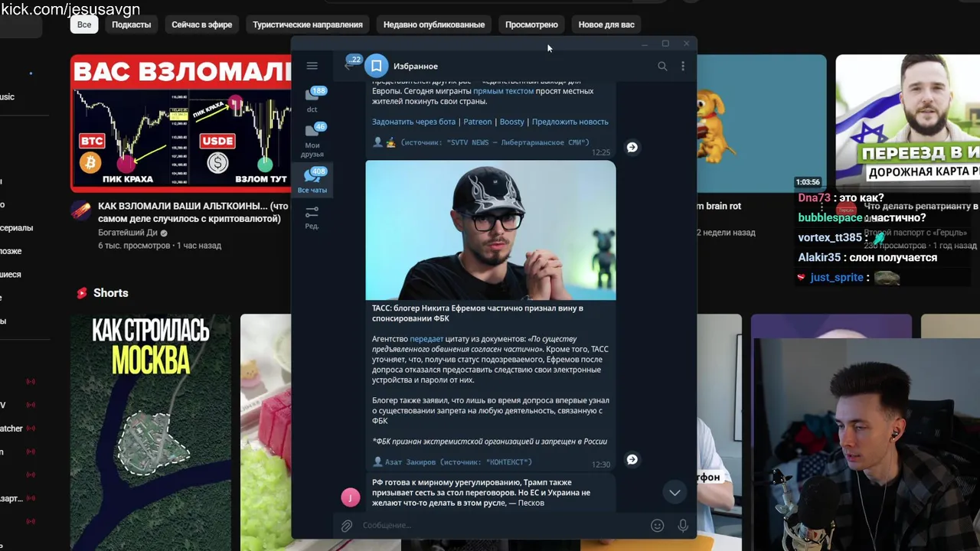This screenshot has width=980, height=551.
Task: Open the Избранное bookmark avatar
Action: (x=377, y=66)
